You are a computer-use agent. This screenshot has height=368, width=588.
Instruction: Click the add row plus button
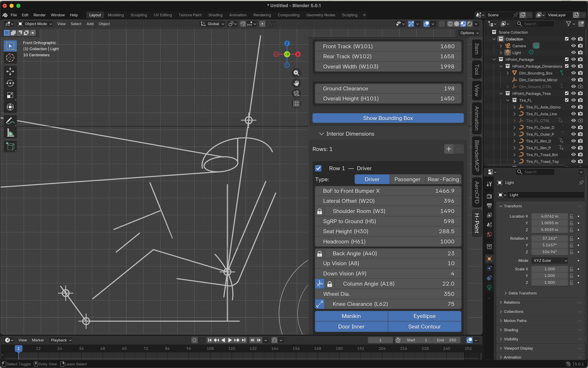pyautogui.click(x=449, y=149)
